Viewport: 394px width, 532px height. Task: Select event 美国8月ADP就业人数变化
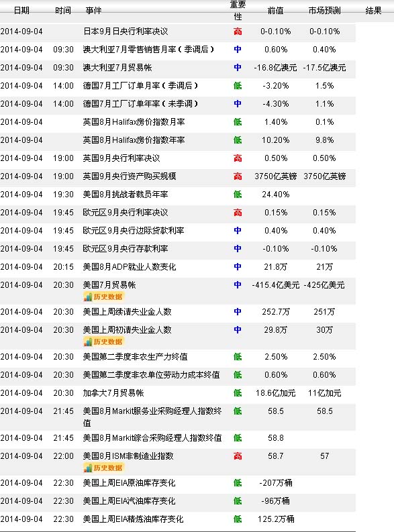[x=130, y=267]
